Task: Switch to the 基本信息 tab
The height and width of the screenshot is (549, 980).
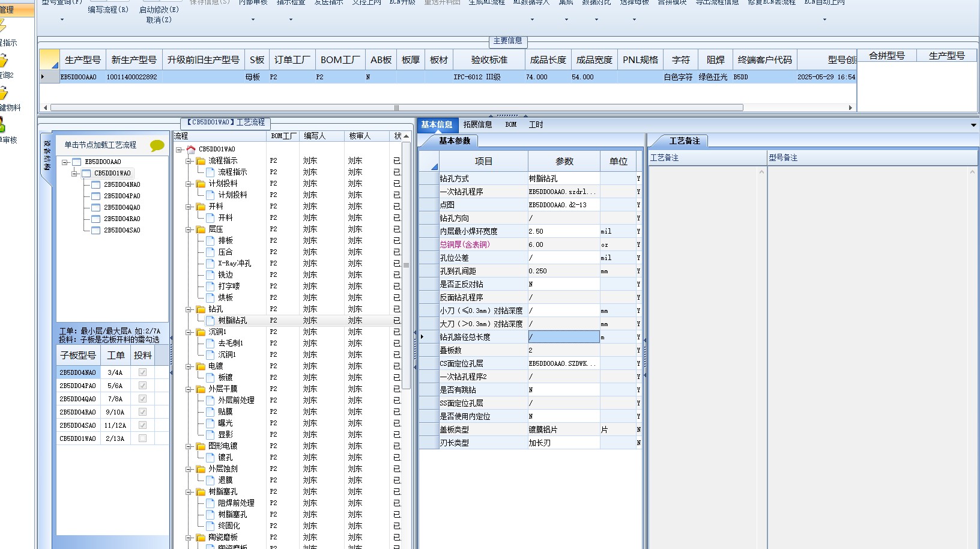Action: 437,125
